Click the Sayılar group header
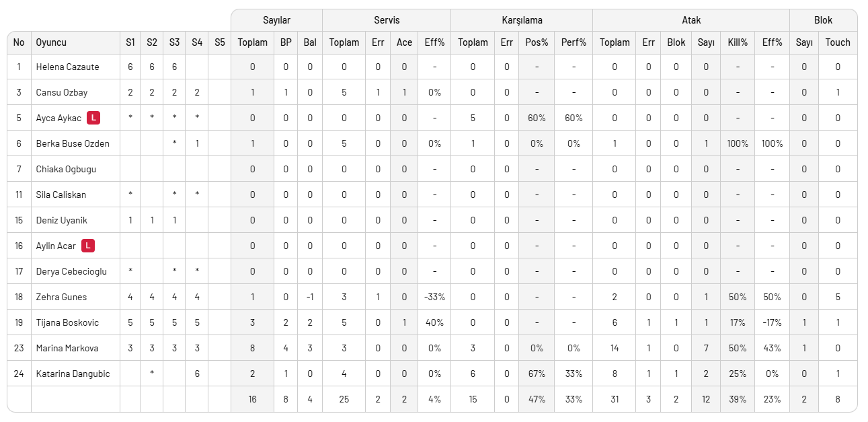 276,20
